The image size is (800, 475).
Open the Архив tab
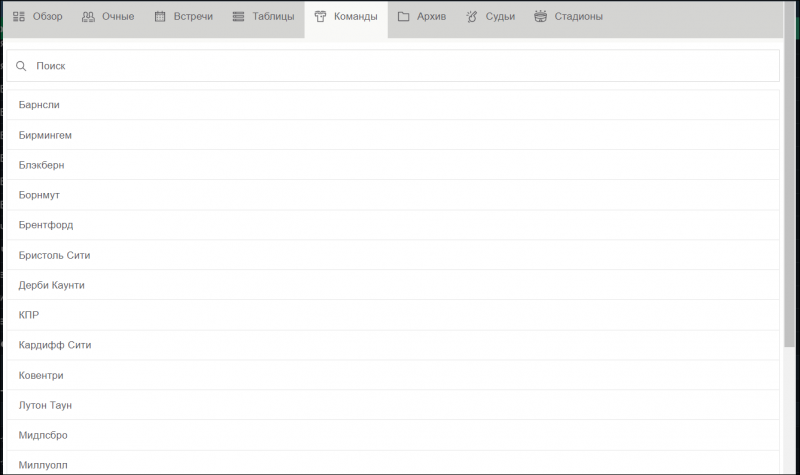coord(421,17)
